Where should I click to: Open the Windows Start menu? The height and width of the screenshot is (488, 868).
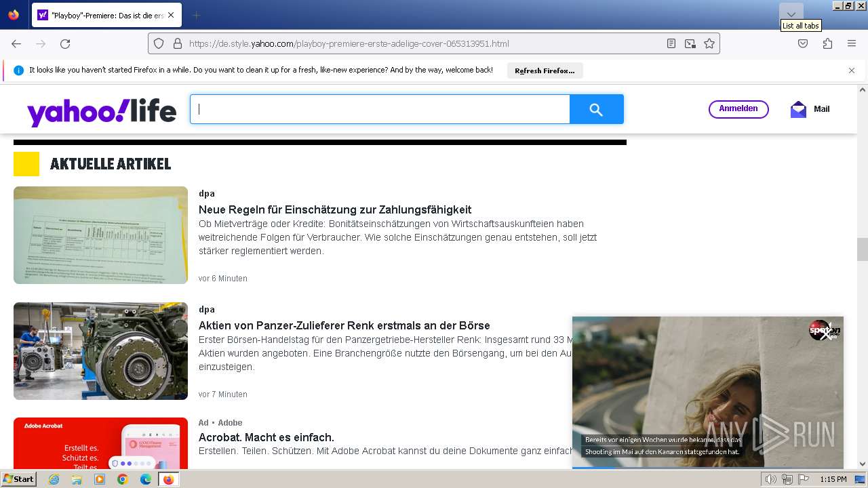tap(19, 479)
